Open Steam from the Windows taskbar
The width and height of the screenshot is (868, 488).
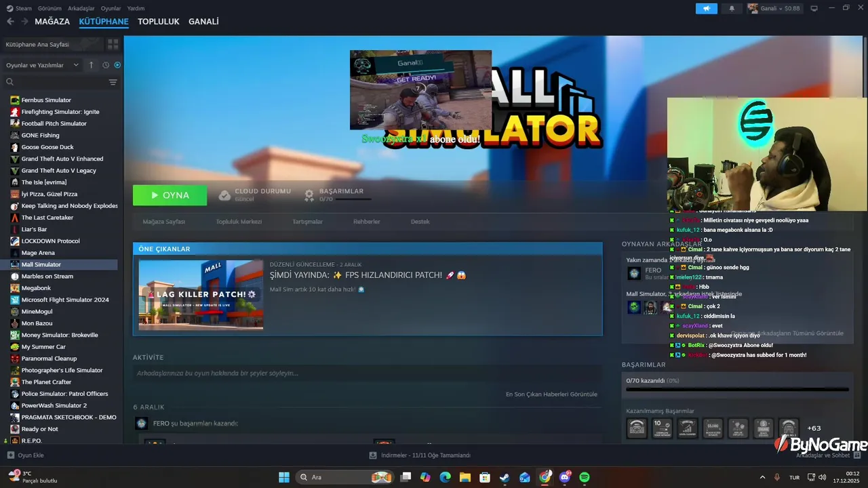click(x=505, y=477)
